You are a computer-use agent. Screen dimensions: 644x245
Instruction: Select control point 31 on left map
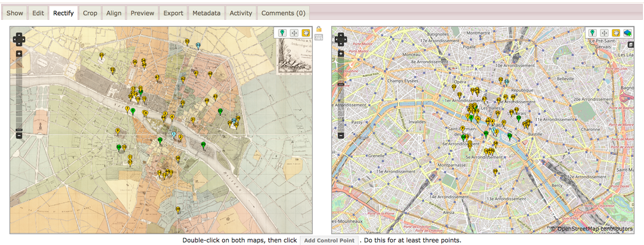tap(193, 120)
